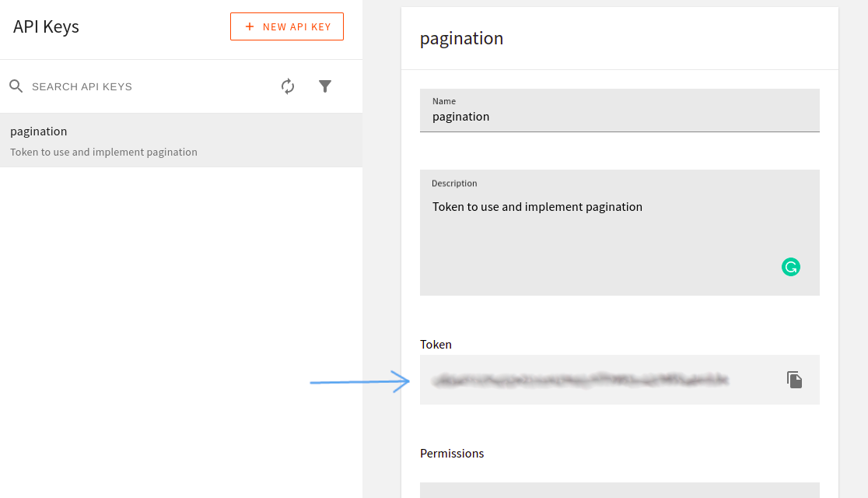Click the list item's description subtitle
Screen dimensions: 868x498
coord(103,153)
